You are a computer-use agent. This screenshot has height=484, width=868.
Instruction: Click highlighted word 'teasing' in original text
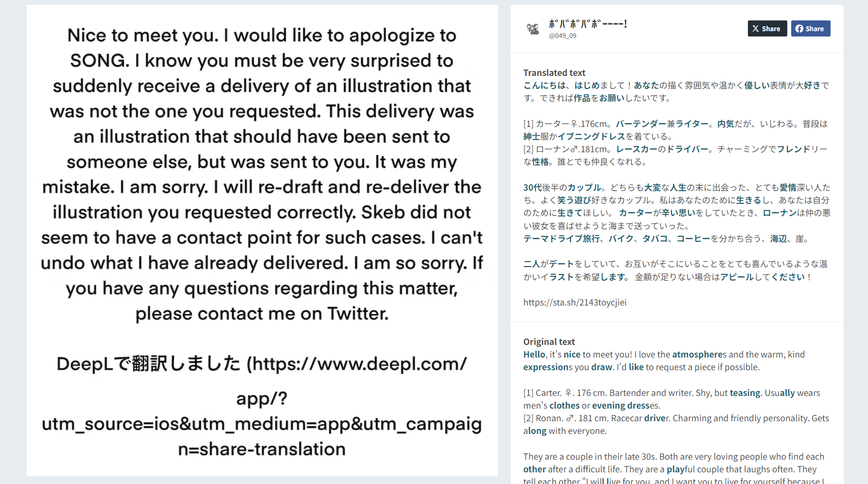(745, 393)
